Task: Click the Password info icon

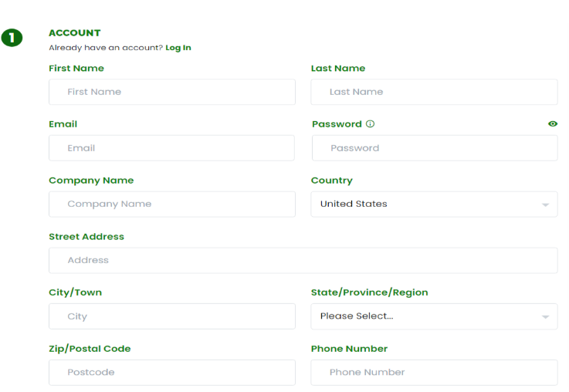Action: click(x=370, y=124)
